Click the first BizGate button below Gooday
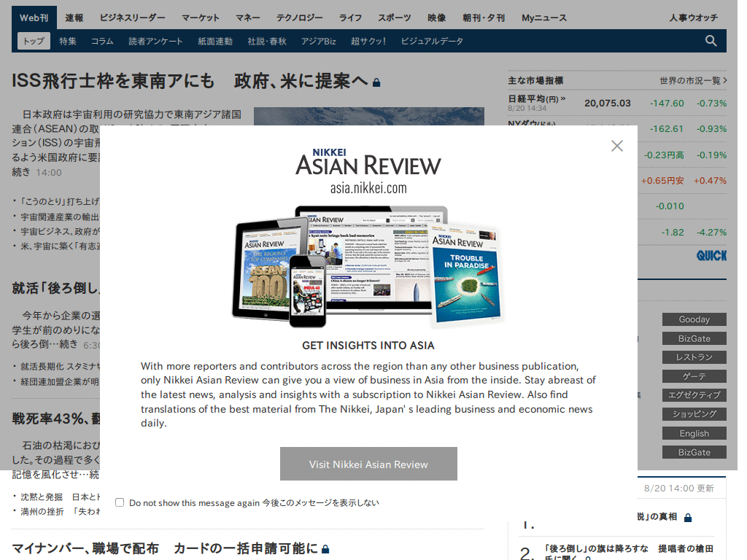 (694, 338)
